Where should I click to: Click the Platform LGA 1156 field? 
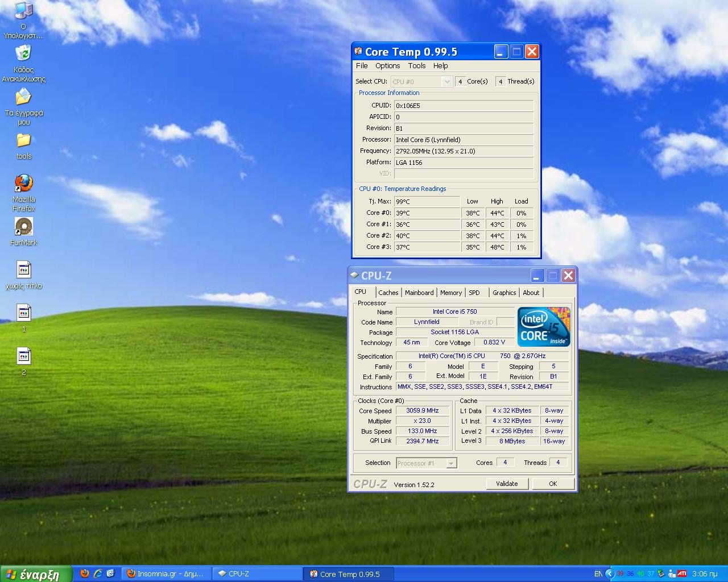click(x=464, y=162)
